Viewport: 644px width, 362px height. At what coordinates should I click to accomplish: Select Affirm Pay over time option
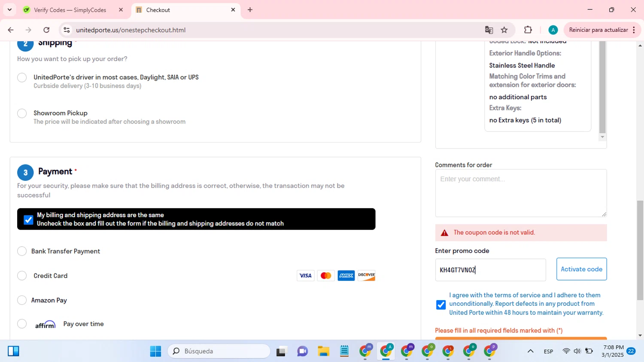[22, 324]
